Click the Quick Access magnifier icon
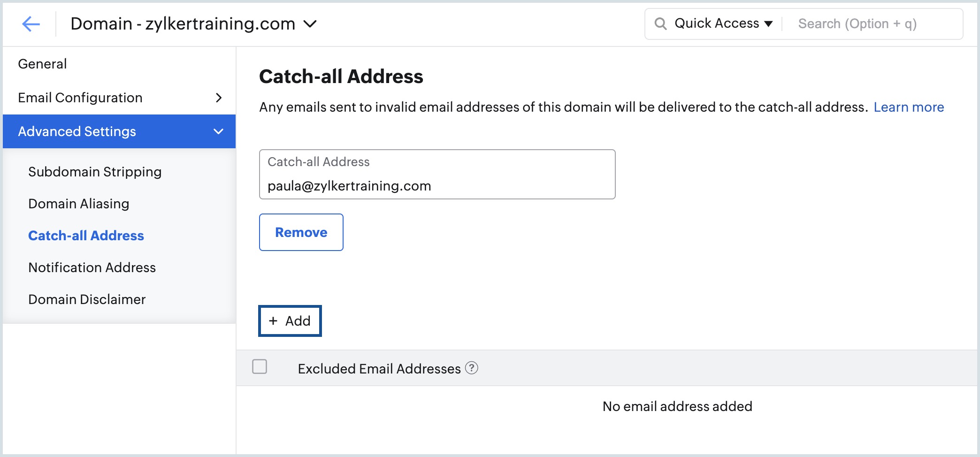Image resolution: width=980 pixels, height=457 pixels. pyautogui.click(x=661, y=23)
